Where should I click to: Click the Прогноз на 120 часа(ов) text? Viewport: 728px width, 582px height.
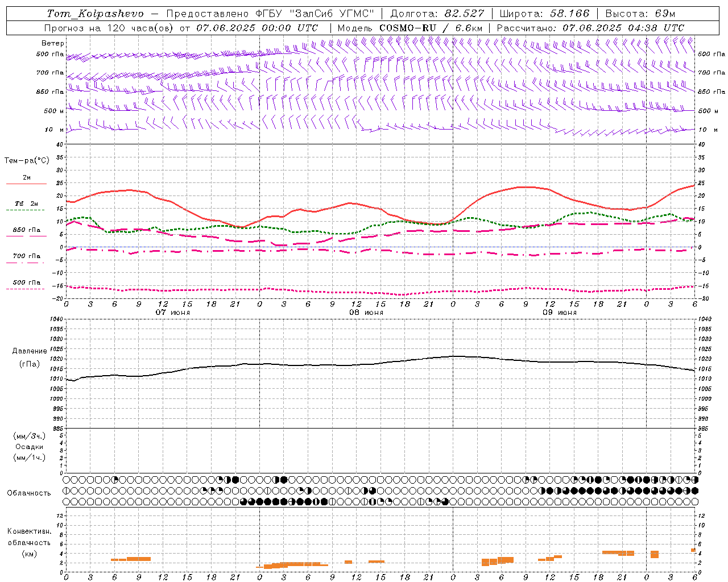(x=110, y=28)
